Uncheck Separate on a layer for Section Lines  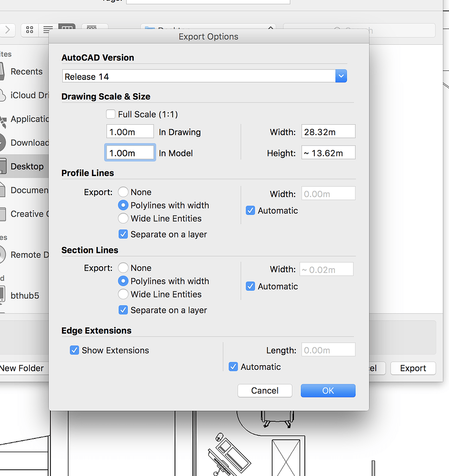pos(123,310)
